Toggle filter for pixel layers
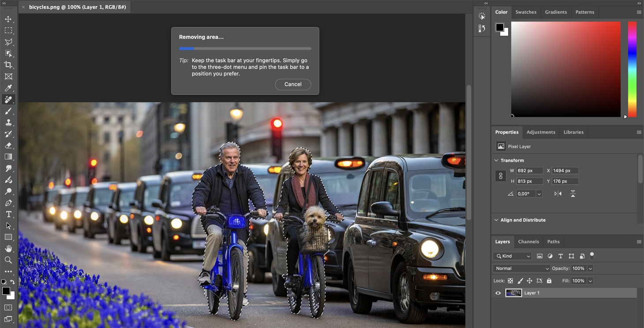The height and width of the screenshot is (328, 644). click(539, 256)
